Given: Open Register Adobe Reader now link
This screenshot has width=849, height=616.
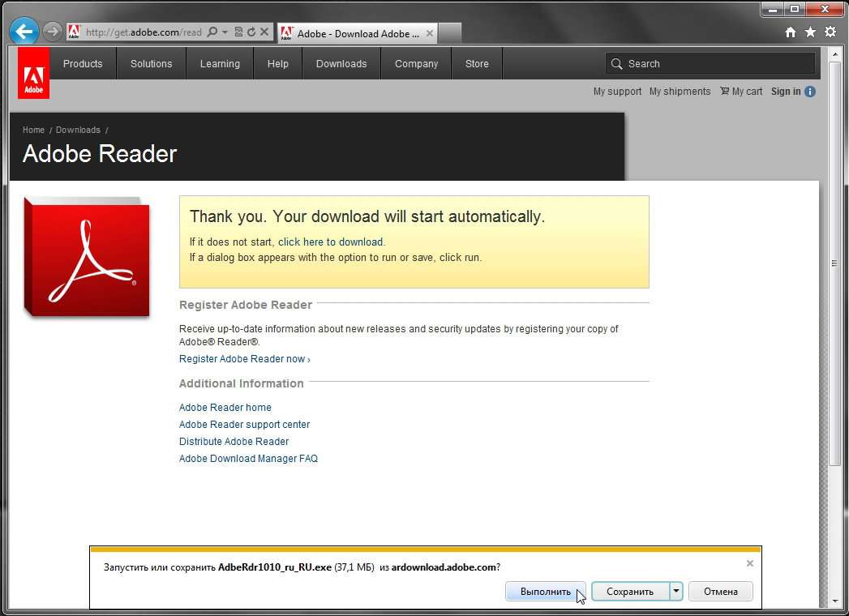Looking at the screenshot, I should (245, 359).
